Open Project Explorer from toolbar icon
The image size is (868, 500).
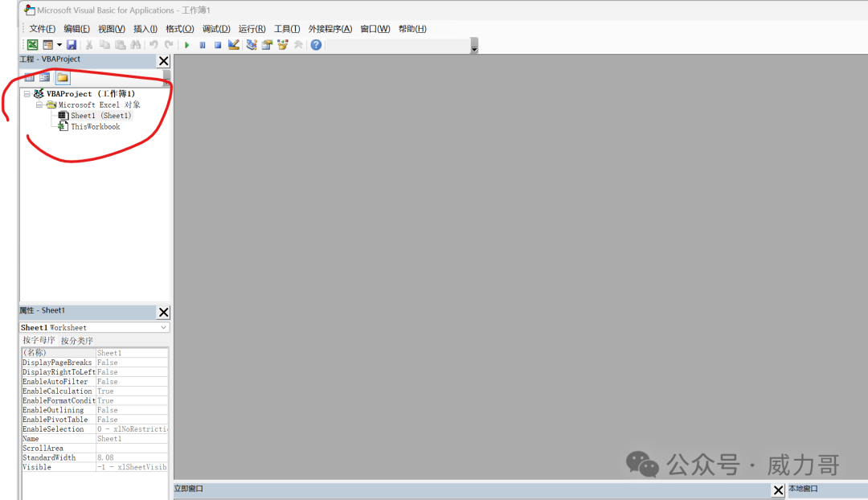(x=252, y=45)
